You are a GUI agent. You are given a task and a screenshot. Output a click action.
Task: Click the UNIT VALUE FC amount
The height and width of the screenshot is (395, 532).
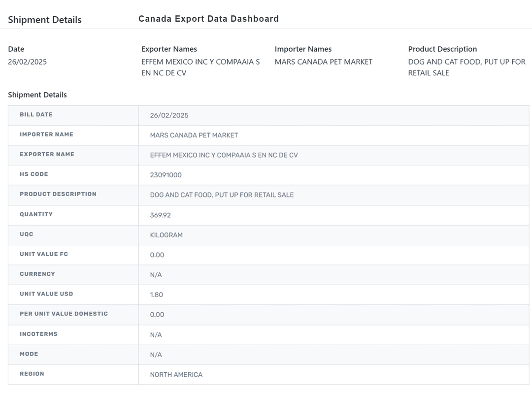pos(157,255)
